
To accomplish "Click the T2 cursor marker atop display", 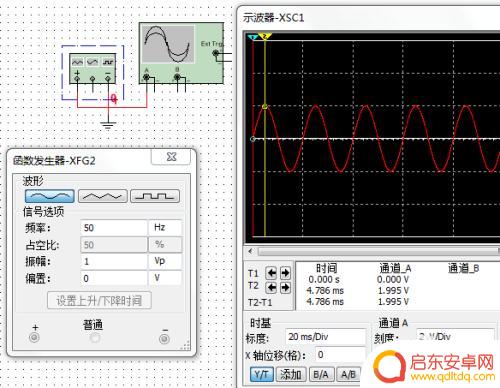I will pyautogui.click(x=265, y=36).
